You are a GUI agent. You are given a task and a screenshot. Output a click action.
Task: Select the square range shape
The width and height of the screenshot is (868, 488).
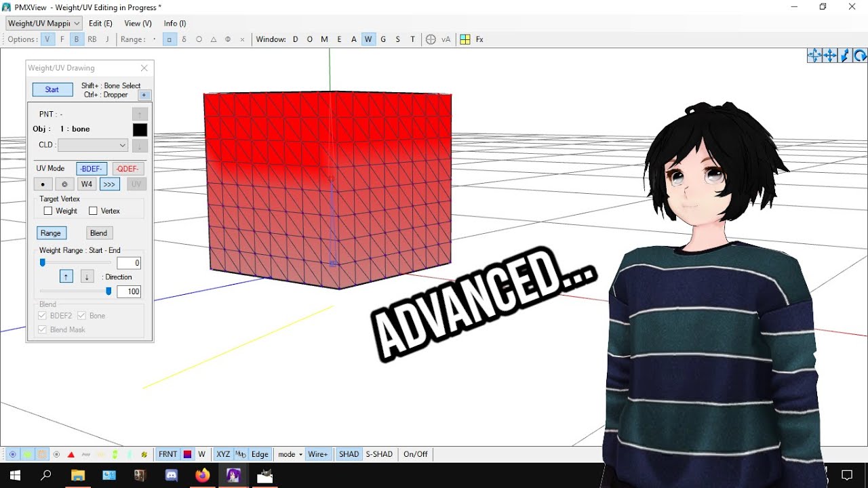click(x=170, y=39)
